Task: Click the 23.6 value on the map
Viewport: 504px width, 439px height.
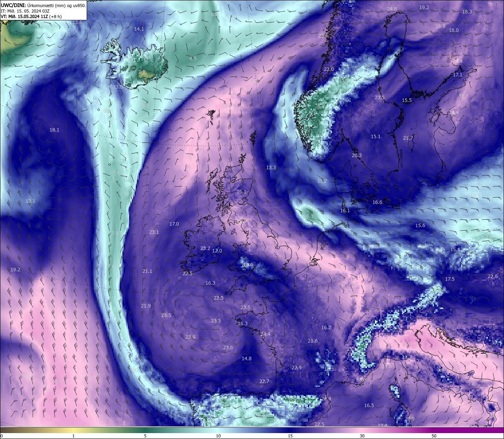Action: tap(228, 348)
